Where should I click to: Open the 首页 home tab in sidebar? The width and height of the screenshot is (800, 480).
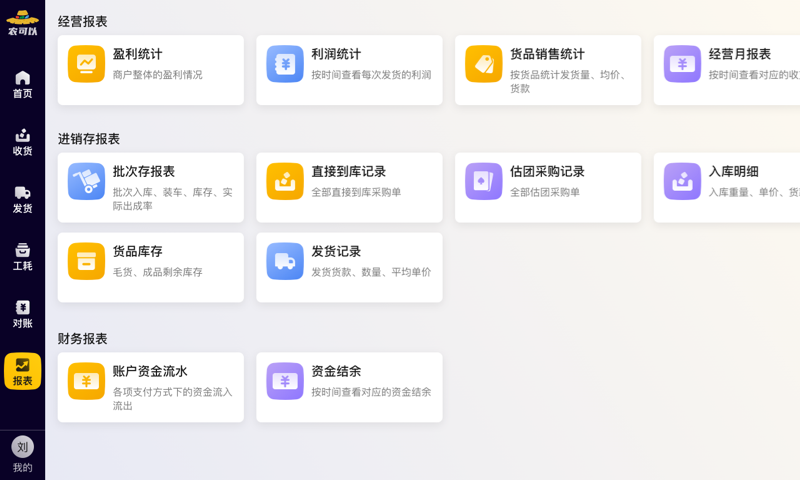pos(22,84)
